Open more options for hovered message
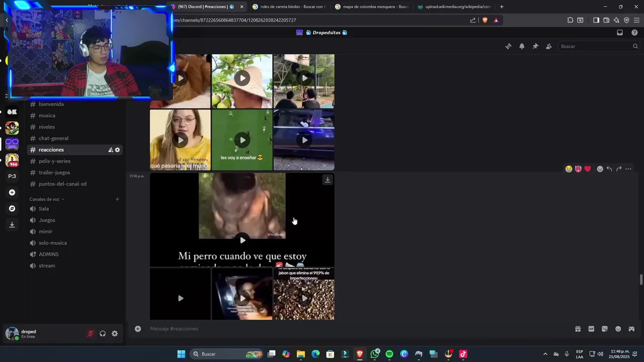Screen dimensions: 644x362 click(x=628, y=169)
